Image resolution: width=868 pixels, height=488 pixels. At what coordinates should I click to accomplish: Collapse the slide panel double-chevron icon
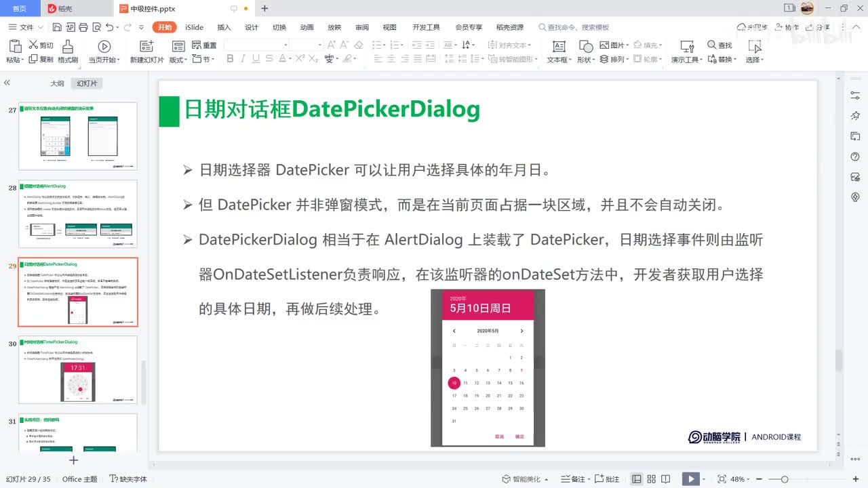(7, 83)
